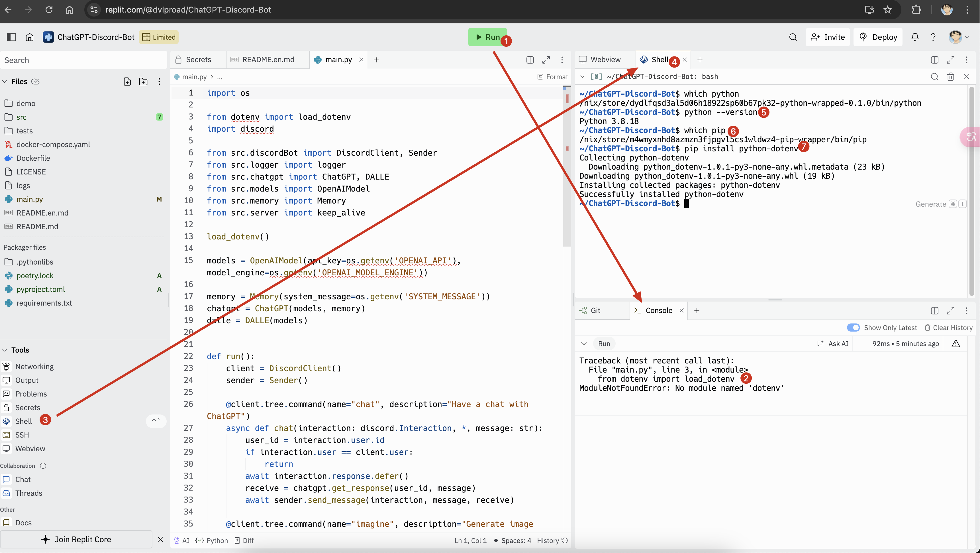Open Console pane three-dot menu

coord(966,310)
